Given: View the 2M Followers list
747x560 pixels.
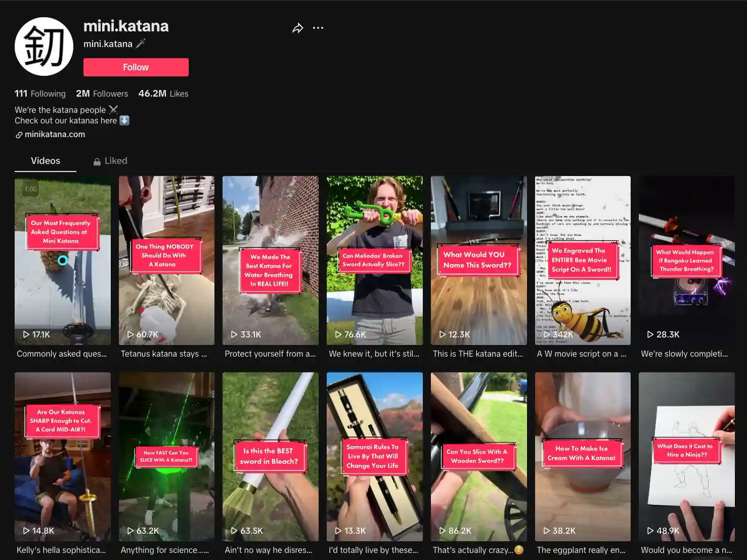Looking at the screenshot, I should (102, 94).
